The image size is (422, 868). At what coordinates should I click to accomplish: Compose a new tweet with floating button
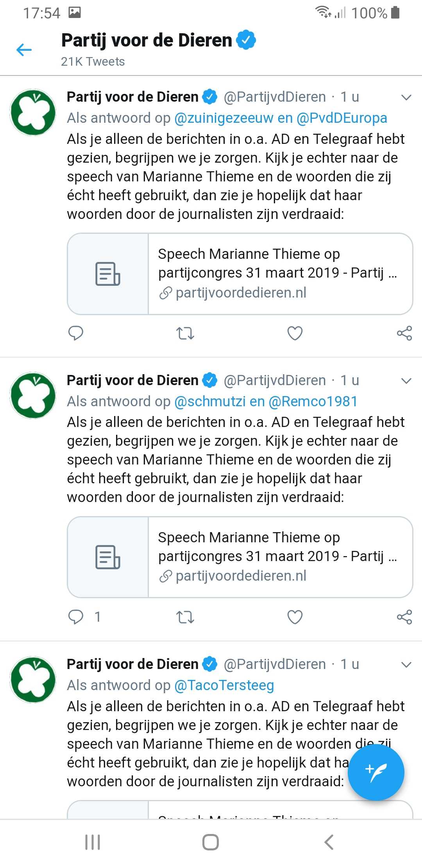(376, 772)
